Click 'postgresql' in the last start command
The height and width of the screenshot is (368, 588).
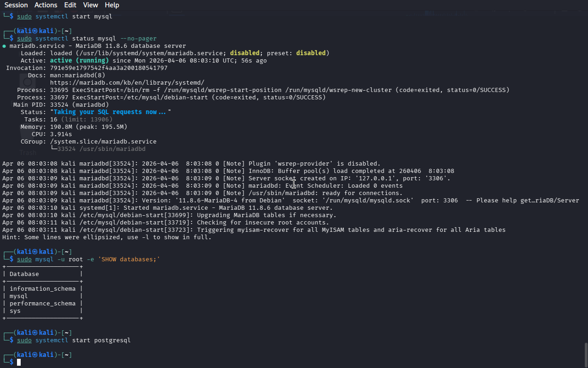[x=113, y=340]
